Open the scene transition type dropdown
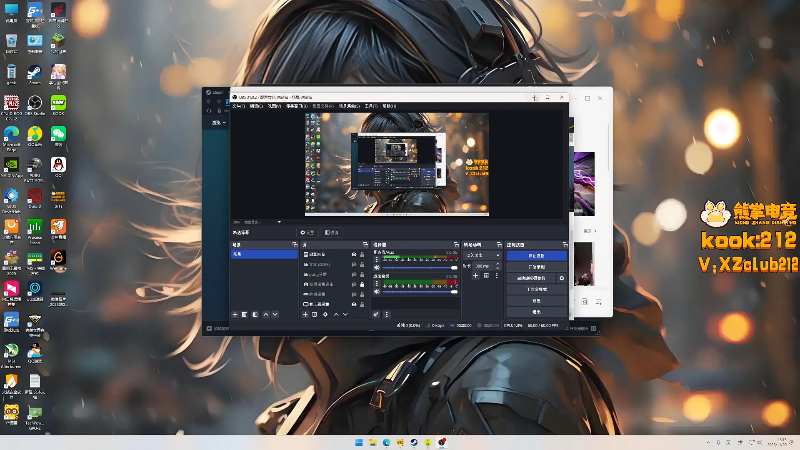This screenshot has height=450, width=800. tap(482, 255)
